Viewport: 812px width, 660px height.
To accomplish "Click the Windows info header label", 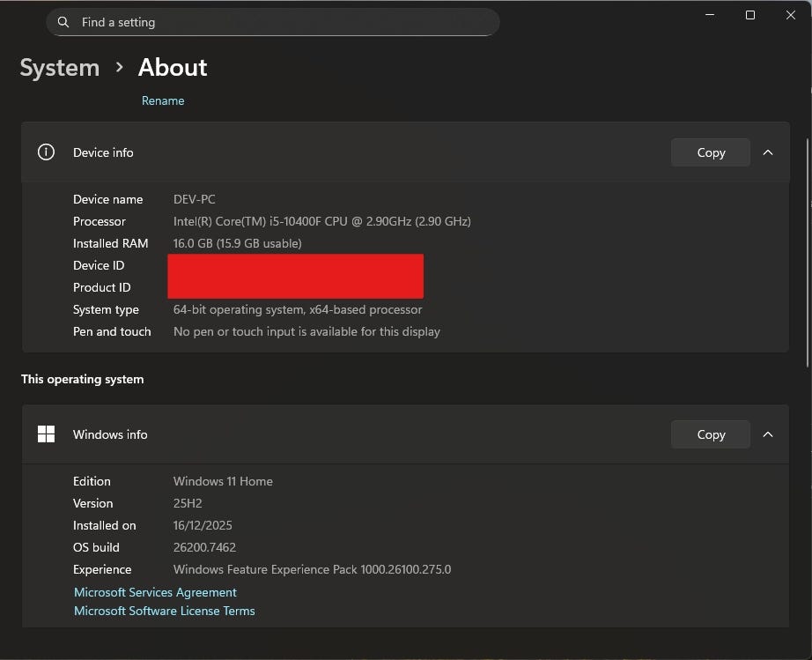I will pos(110,434).
